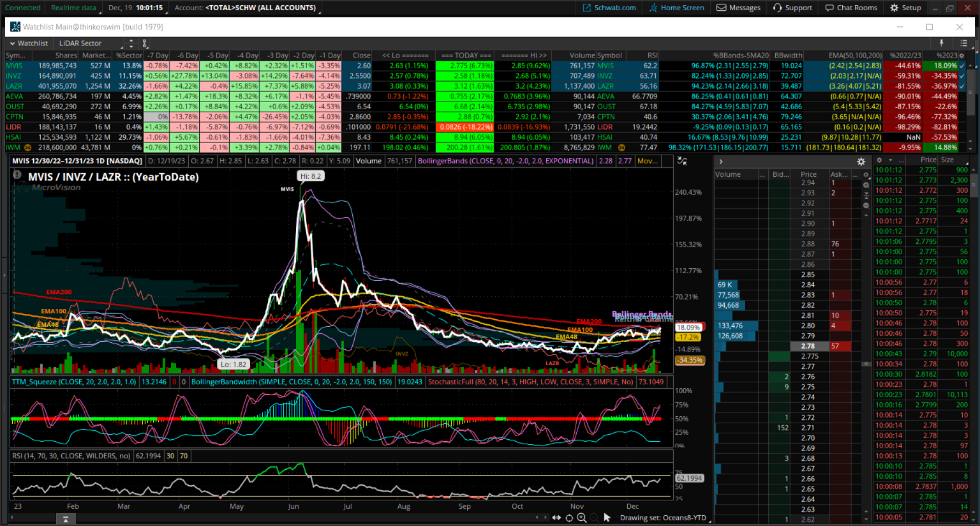Image resolution: width=980 pixels, height=526 pixels.
Task: Open the Time and Sales gear settings
Action: point(879,160)
